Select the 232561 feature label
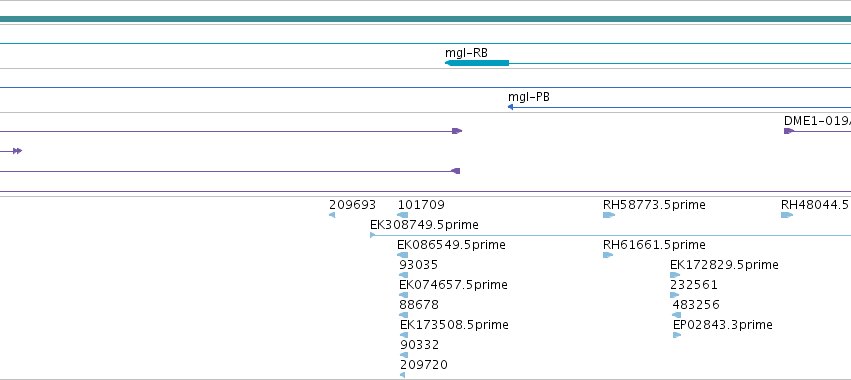 click(x=694, y=284)
